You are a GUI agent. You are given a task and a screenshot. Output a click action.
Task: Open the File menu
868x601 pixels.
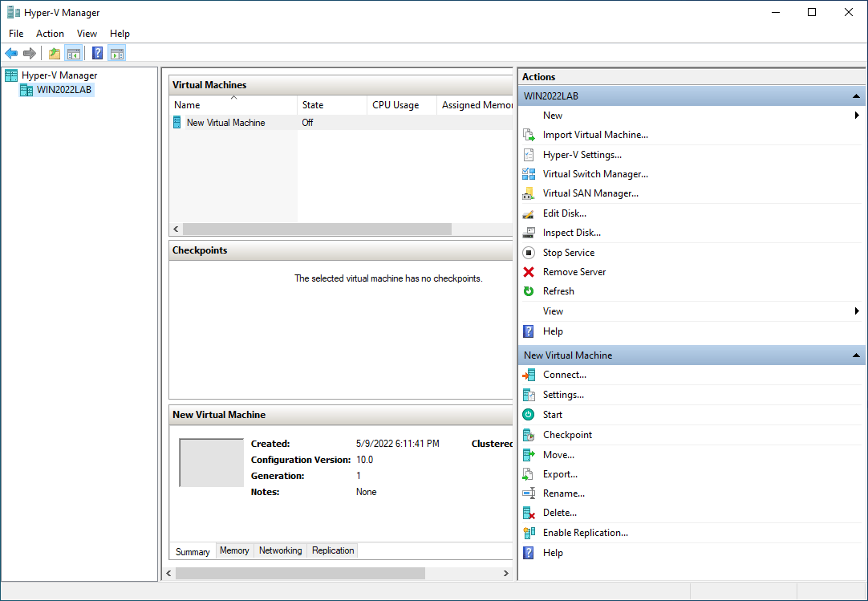16,33
